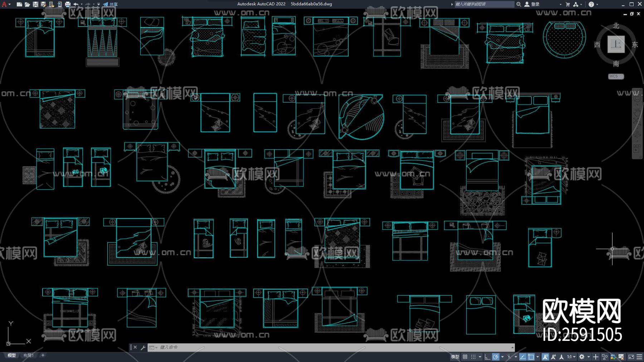Screen dimensions: 644x362
Task: Open the AutoCAD application menu logo
Action: (4, 4)
